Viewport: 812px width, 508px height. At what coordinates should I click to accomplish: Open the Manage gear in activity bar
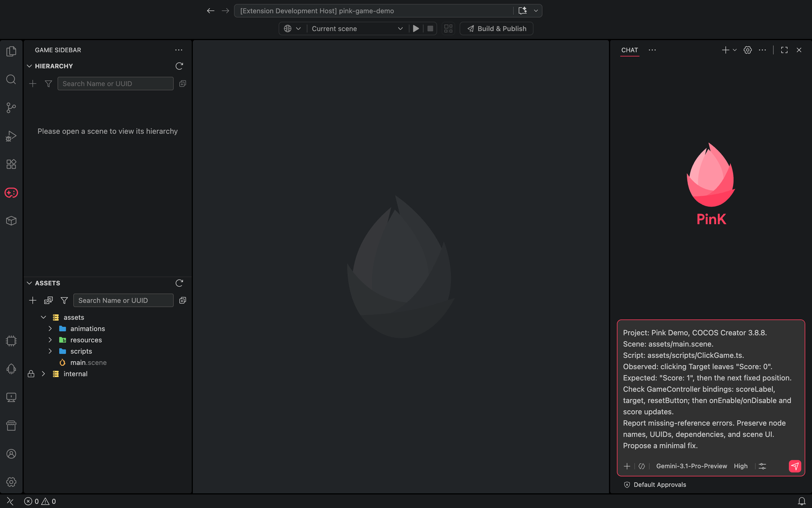(11, 482)
